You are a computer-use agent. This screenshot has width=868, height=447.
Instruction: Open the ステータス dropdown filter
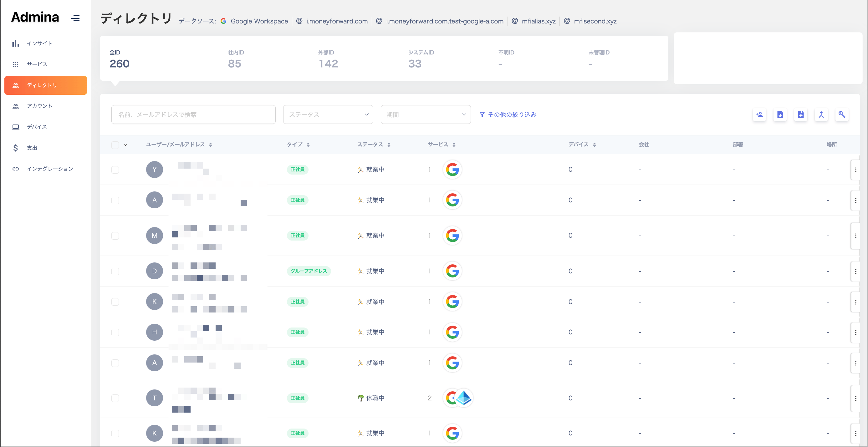[328, 114]
